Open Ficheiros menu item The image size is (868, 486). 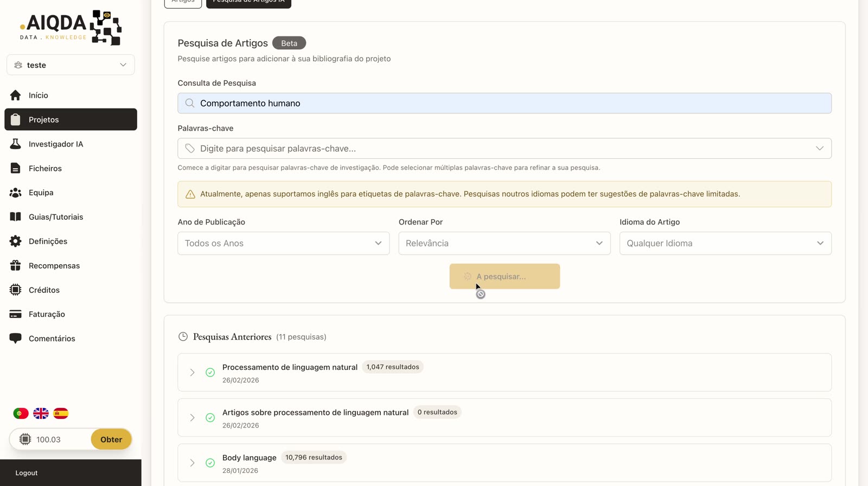pos(71,168)
